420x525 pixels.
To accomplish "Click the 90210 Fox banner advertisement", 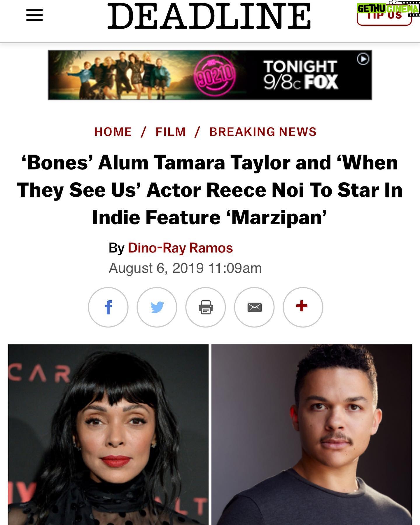I will pyautogui.click(x=210, y=75).
